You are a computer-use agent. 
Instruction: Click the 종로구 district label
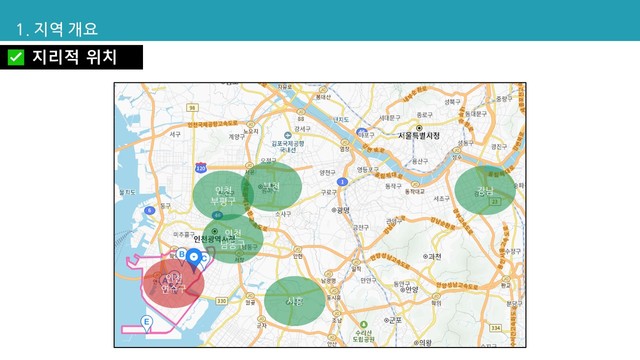click(x=424, y=116)
